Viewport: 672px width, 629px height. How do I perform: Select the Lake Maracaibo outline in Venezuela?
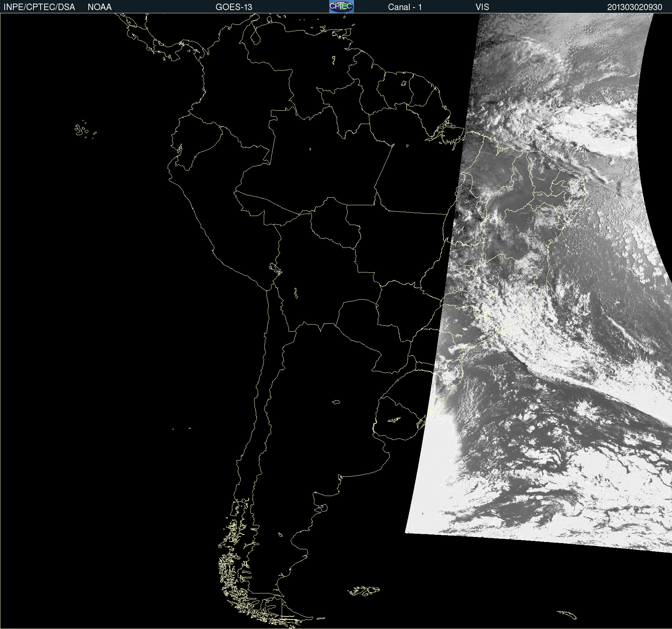[x=256, y=36]
